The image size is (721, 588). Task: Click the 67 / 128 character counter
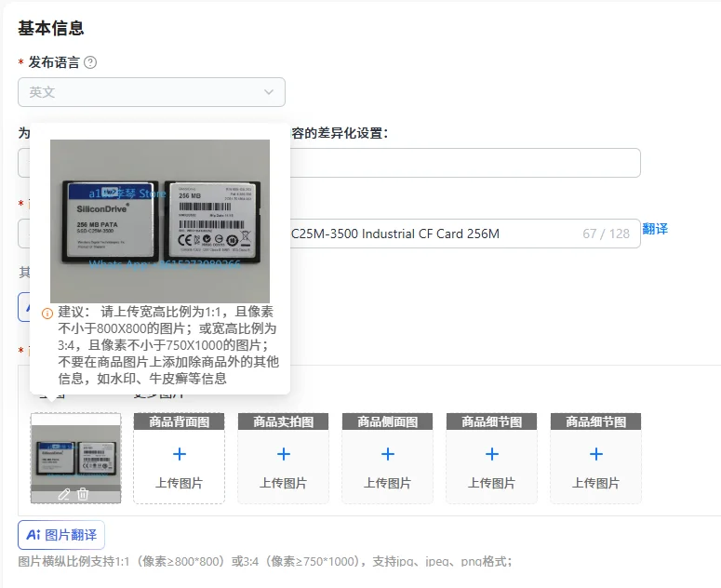pos(606,234)
